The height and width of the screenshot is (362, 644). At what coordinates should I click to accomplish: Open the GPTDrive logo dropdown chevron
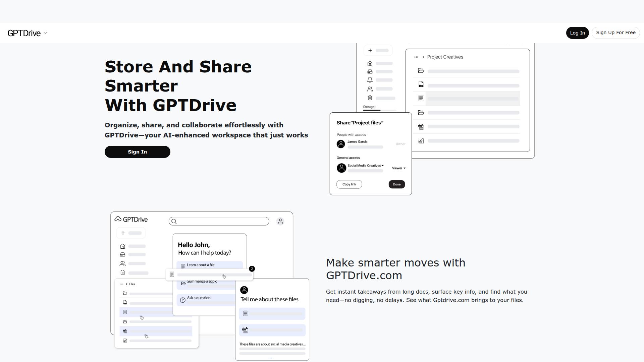click(x=45, y=33)
